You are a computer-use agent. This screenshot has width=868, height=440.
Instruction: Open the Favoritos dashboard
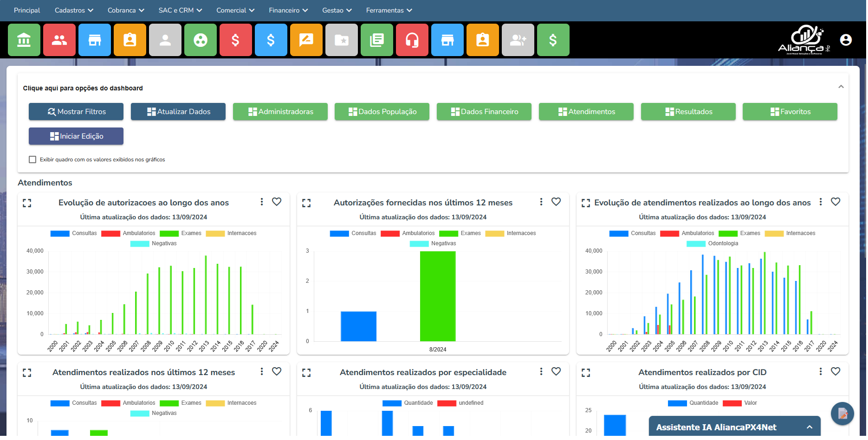click(x=790, y=112)
